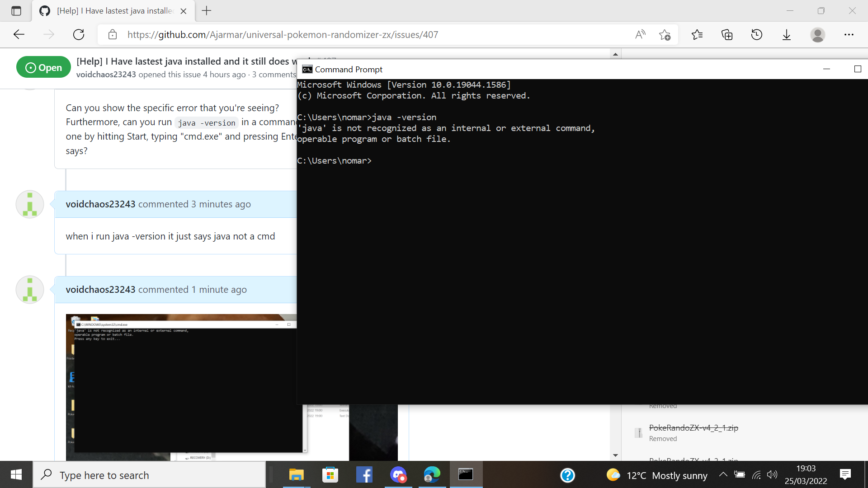868x488 pixels.
Task: Open the tab actions menu
Action: pyautogui.click(x=16, y=11)
